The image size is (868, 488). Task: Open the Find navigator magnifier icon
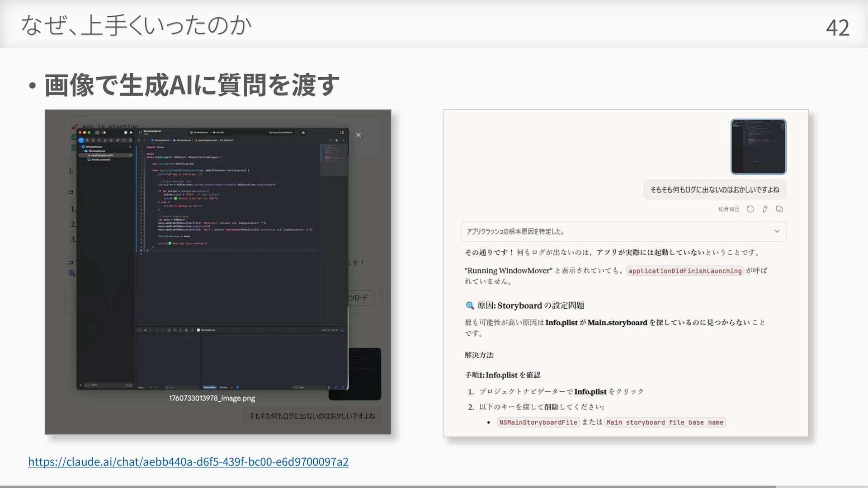(x=99, y=141)
